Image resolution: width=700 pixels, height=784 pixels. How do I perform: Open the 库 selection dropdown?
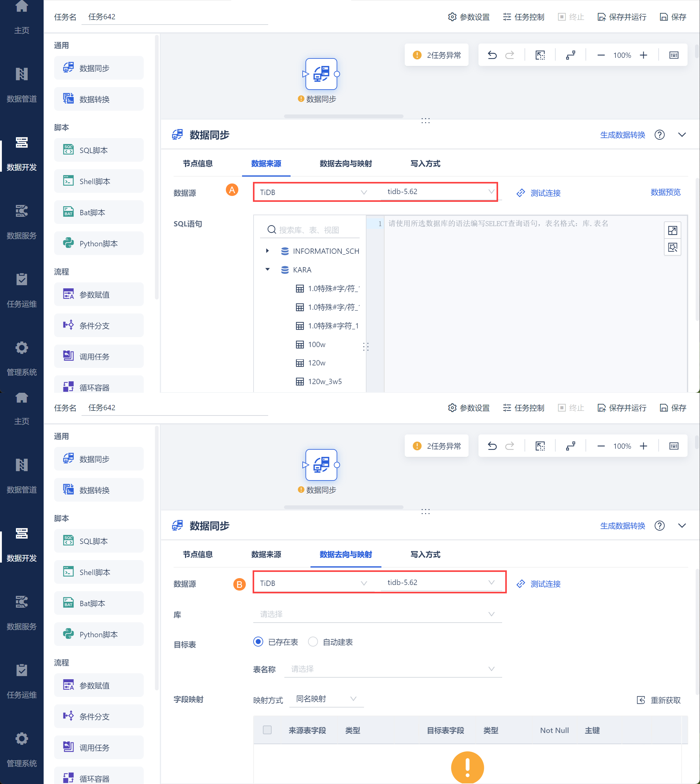tap(377, 614)
